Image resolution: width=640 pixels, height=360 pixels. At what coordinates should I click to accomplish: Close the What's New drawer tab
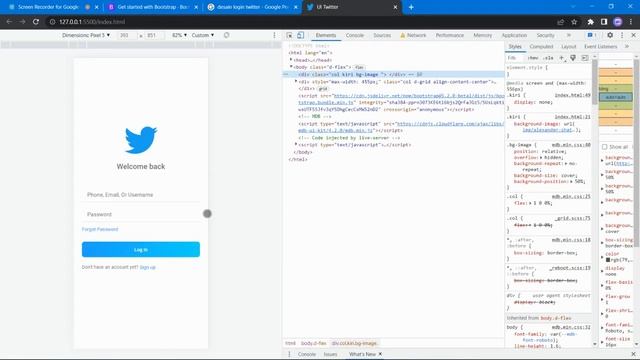point(380,354)
